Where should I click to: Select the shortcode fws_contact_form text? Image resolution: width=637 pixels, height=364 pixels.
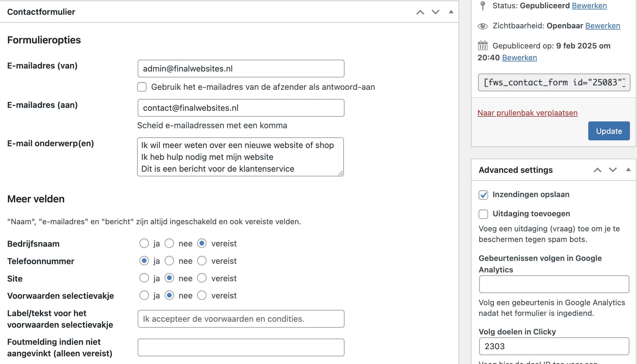pos(554,82)
